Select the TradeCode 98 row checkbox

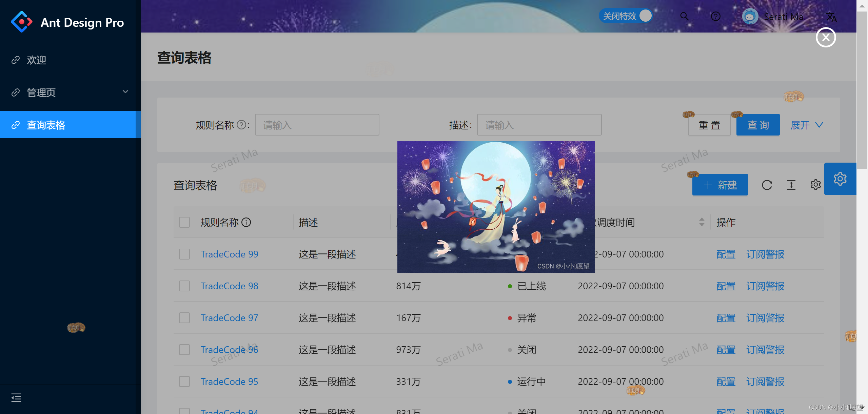[x=184, y=286]
